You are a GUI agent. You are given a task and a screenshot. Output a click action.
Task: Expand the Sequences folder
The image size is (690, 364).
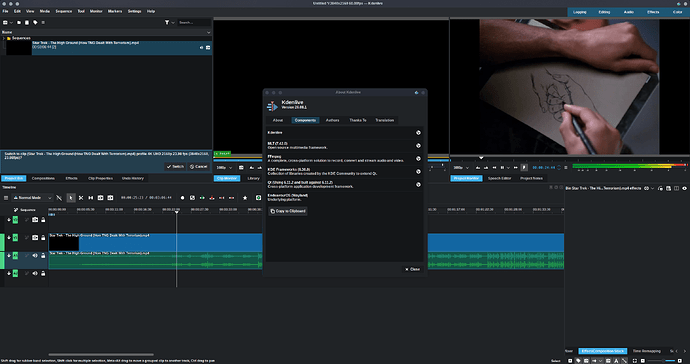pos(4,38)
